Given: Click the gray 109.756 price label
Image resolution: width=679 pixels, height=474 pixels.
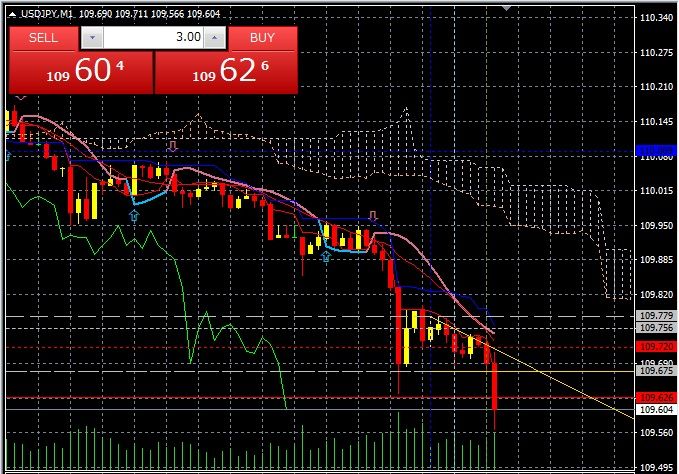Looking at the screenshot, I should pyautogui.click(x=656, y=328).
